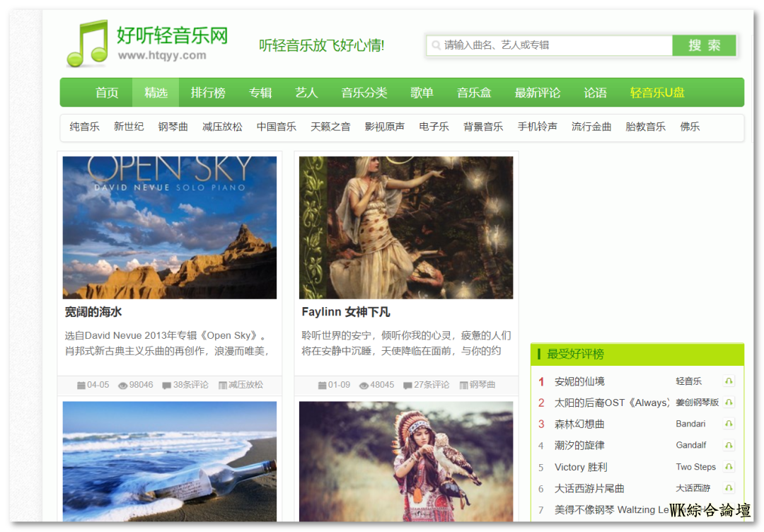Open song 潮汐的旋律 in ranking list
Viewport: 764px width, 532px height.
click(x=579, y=446)
